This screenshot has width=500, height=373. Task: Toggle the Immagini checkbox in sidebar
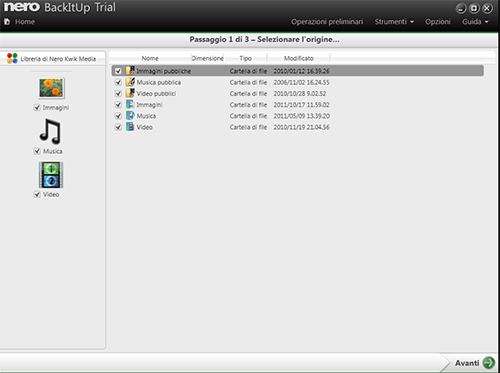[37, 107]
